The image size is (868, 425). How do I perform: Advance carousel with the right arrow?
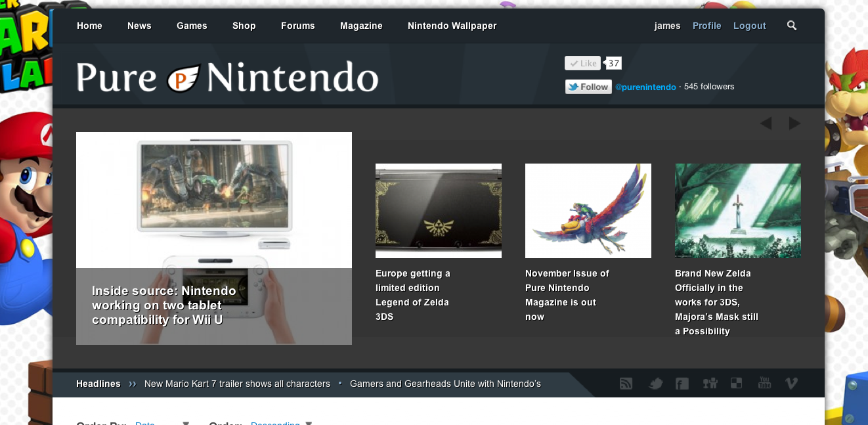pos(794,123)
